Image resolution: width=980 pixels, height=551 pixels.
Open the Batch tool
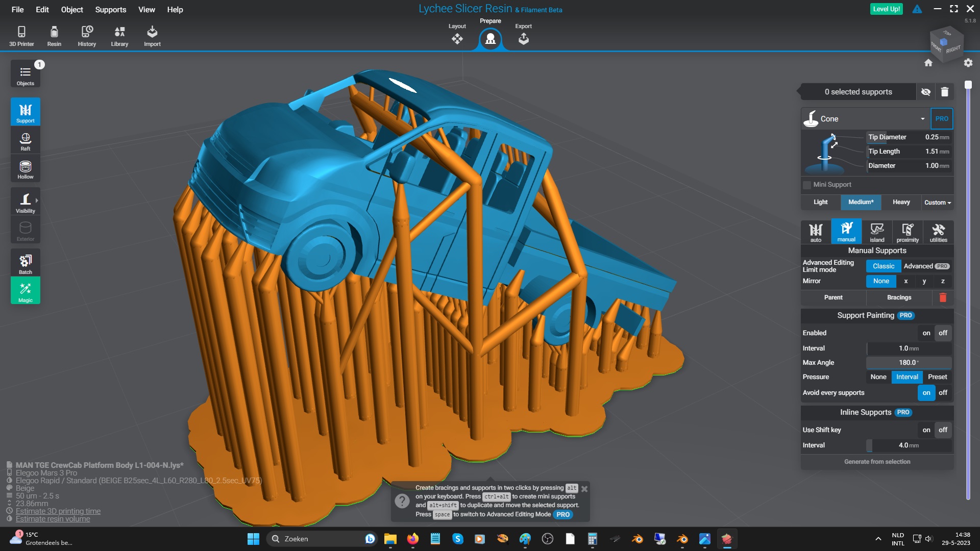(x=25, y=263)
